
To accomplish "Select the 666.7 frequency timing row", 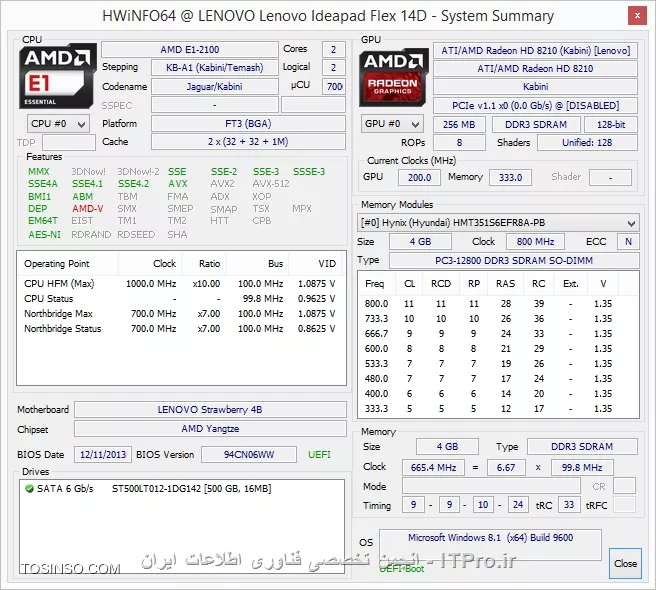I will click(498, 334).
